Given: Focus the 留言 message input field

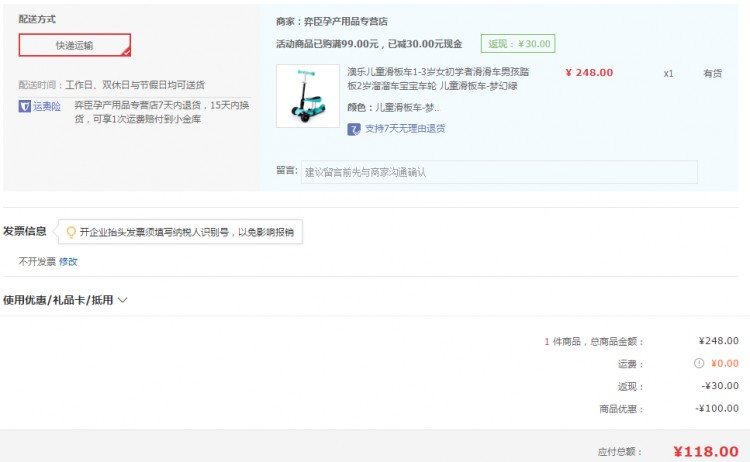Looking at the screenshot, I should coord(499,172).
